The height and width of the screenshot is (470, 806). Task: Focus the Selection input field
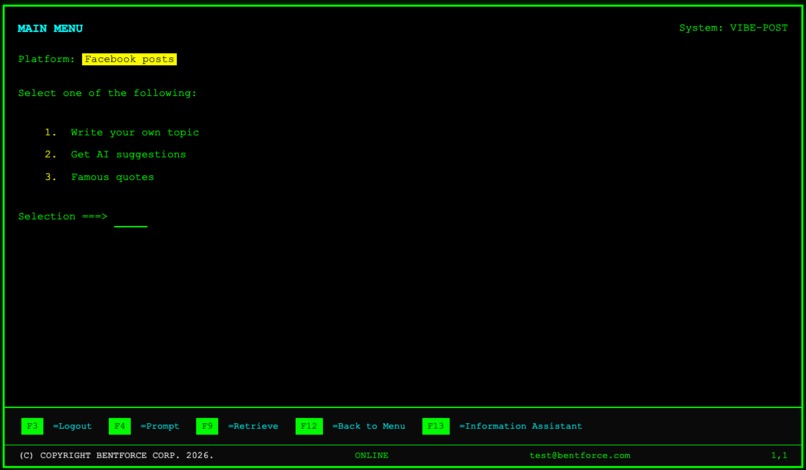point(131,218)
